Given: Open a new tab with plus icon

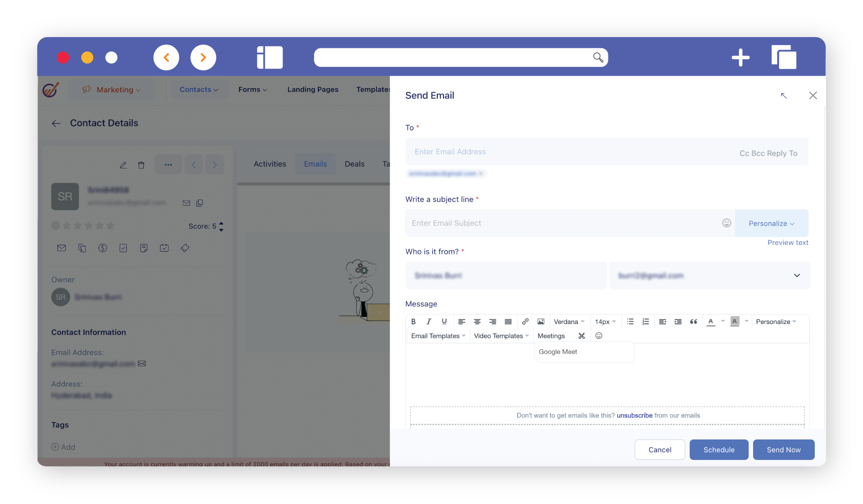Looking at the screenshot, I should pyautogui.click(x=741, y=57).
